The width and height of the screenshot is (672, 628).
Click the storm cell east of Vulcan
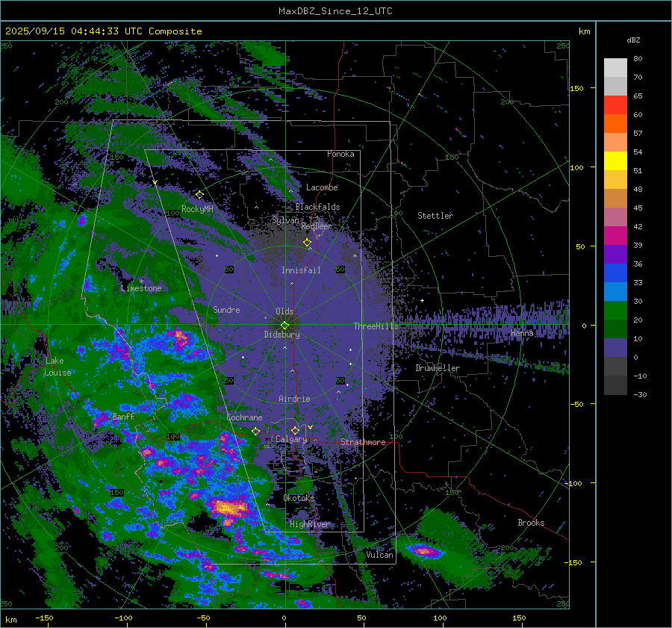pyautogui.click(x=424, y=551)
